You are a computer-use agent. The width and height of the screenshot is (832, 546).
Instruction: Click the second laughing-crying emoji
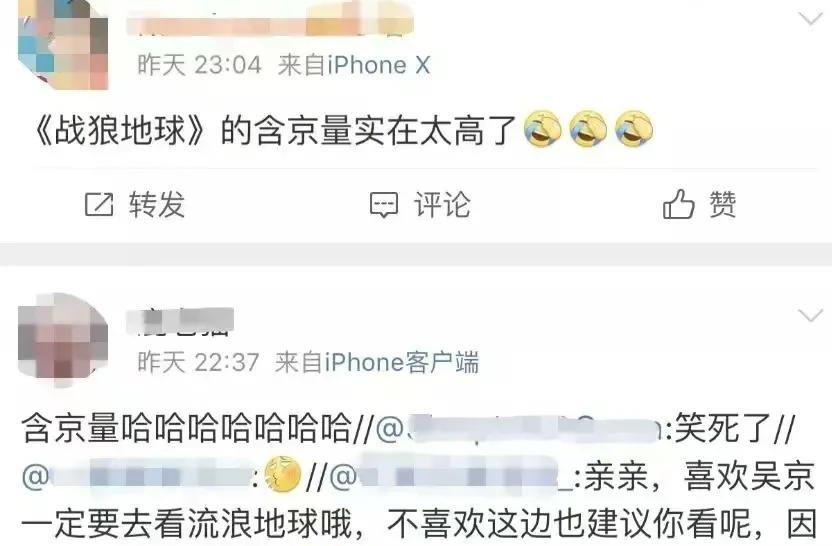click(588, 128)
